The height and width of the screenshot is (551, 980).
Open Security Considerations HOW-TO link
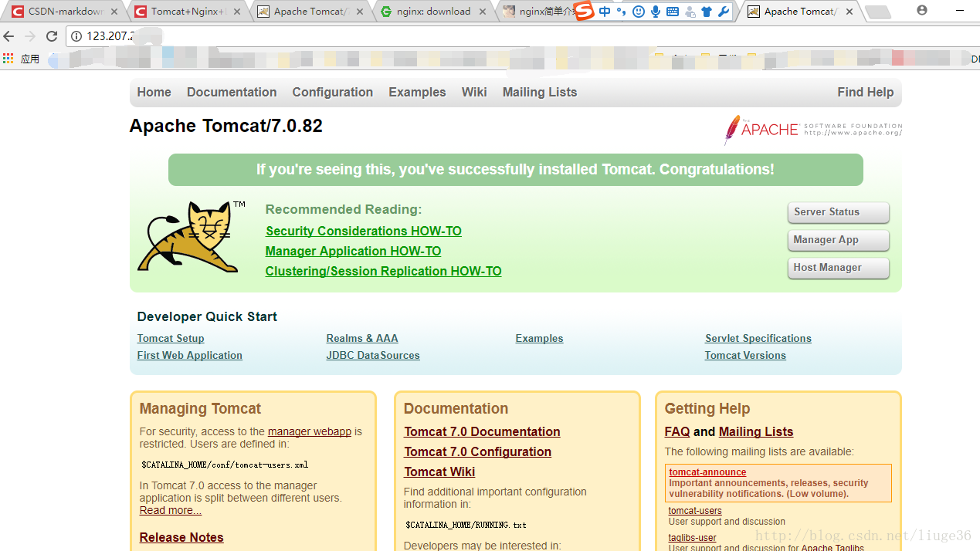click(x=364, y=231)
